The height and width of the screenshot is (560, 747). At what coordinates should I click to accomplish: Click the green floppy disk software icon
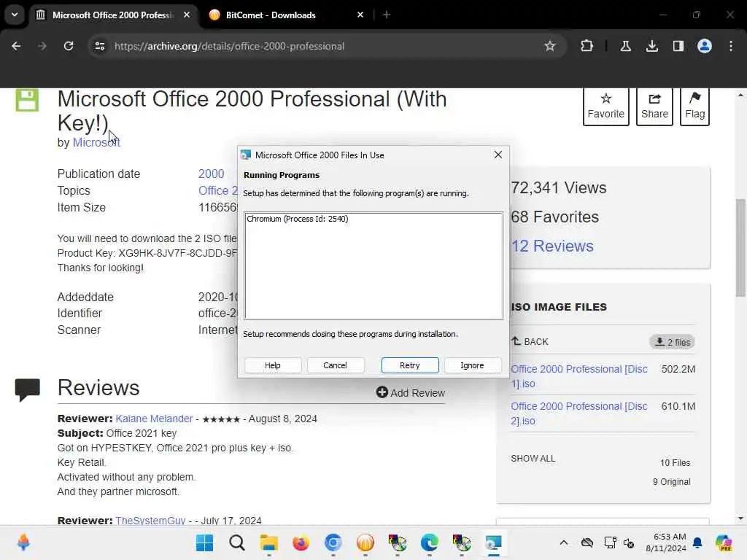[x=27, y=100]
